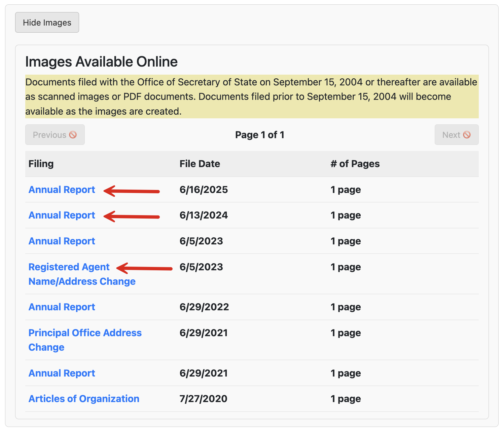Open the Annual Report filed 6/29/2021
This screenshot has height=433, width=504.
62,373
